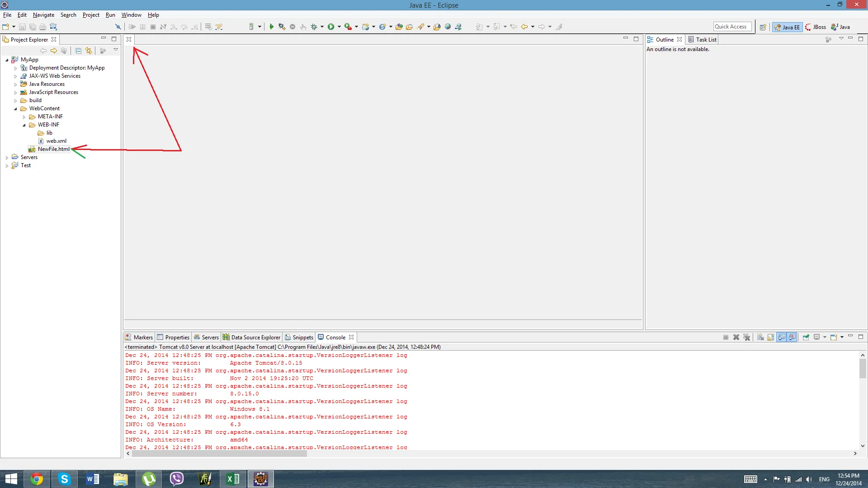The image size is (868, 488).
Task: Click the Quick Access input field
Action: coord(732,27)
